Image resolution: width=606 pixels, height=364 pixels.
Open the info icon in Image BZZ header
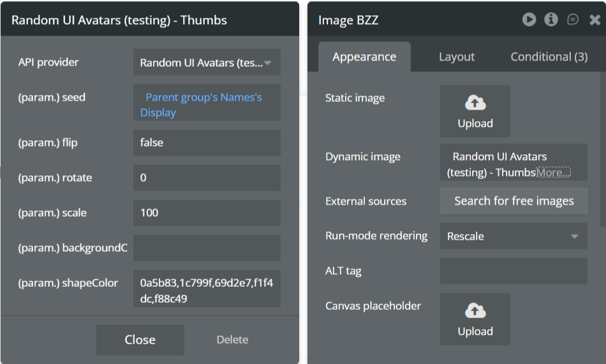coord(551,20)
